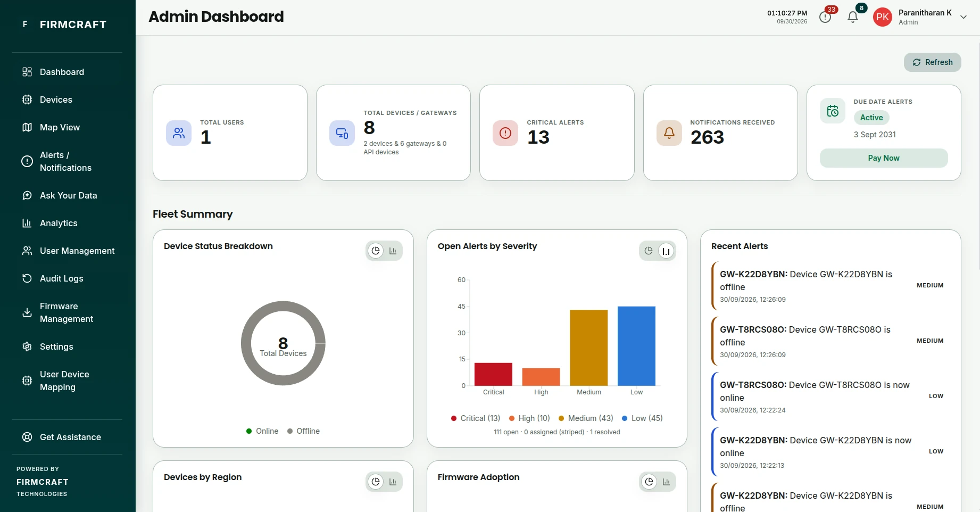This screenshot has height=512, width=980.
Task: Click the PK user avatar
Action: point(883,17)
